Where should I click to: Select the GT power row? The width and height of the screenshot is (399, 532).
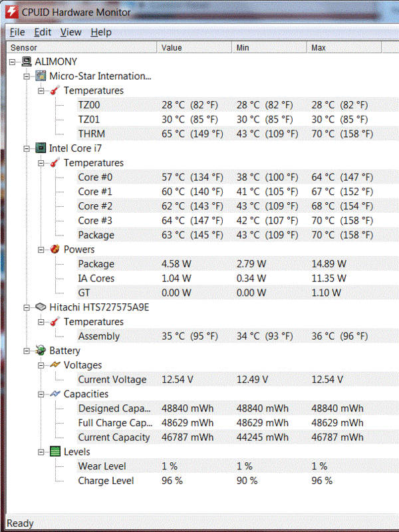point(238,293)
